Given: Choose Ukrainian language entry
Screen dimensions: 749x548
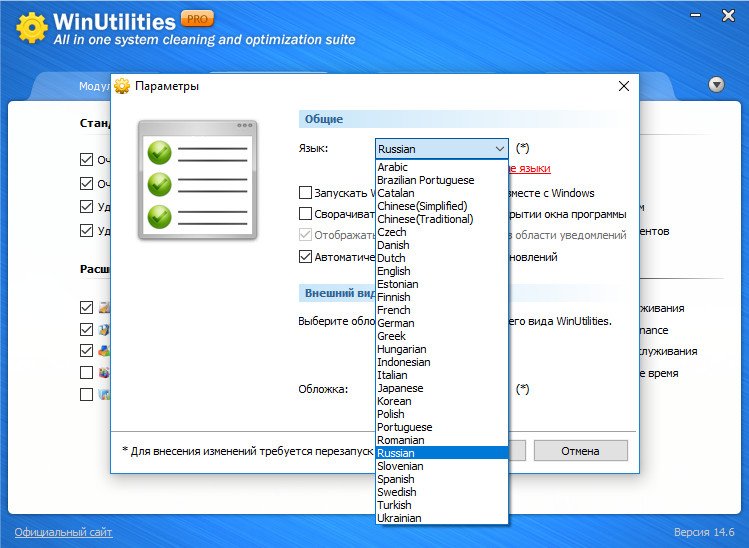Looking at the screenshot, I should [x=442, y=517].
